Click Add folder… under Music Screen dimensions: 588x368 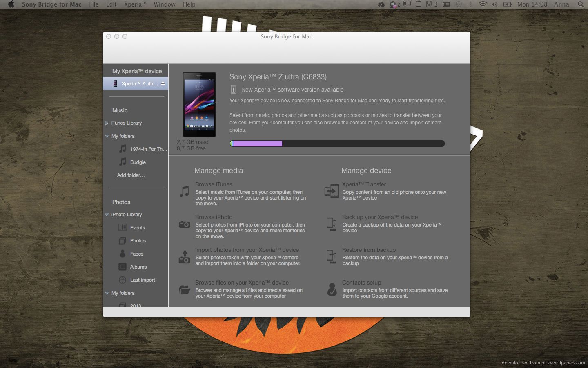click(x=131, y=175)
